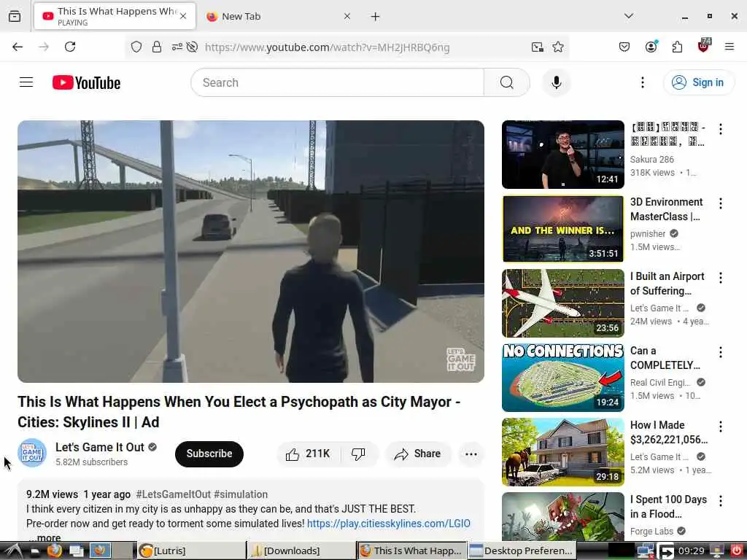Viewport: 747px width, 560px height.
Task: Click the Real Civil Engi... channel name
Action: 659,382
